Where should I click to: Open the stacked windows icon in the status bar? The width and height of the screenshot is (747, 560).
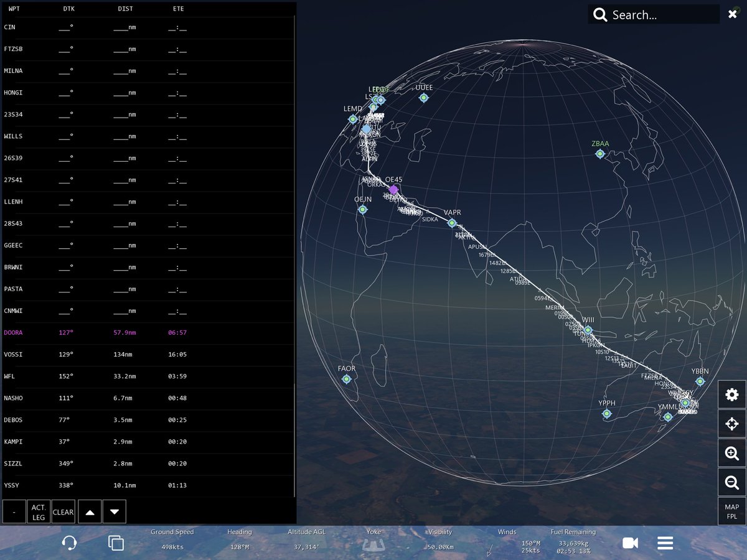click(x=116, y=543)
